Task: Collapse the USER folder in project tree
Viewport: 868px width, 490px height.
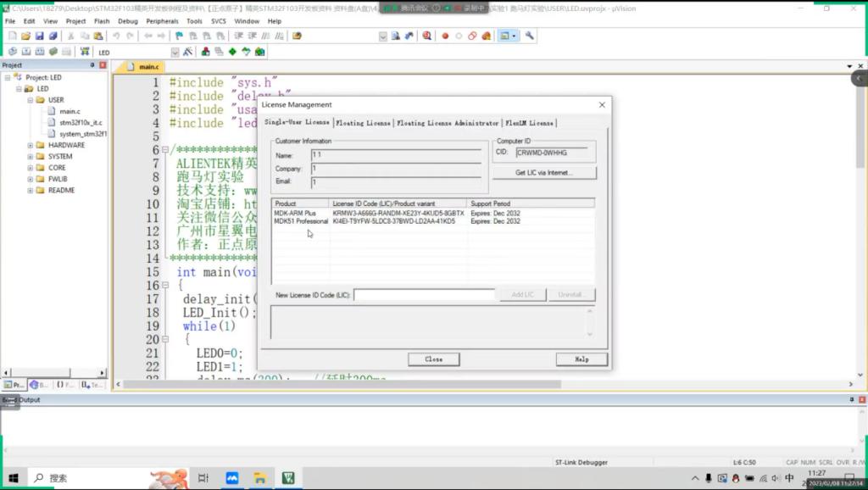Action: pos(31,100)
